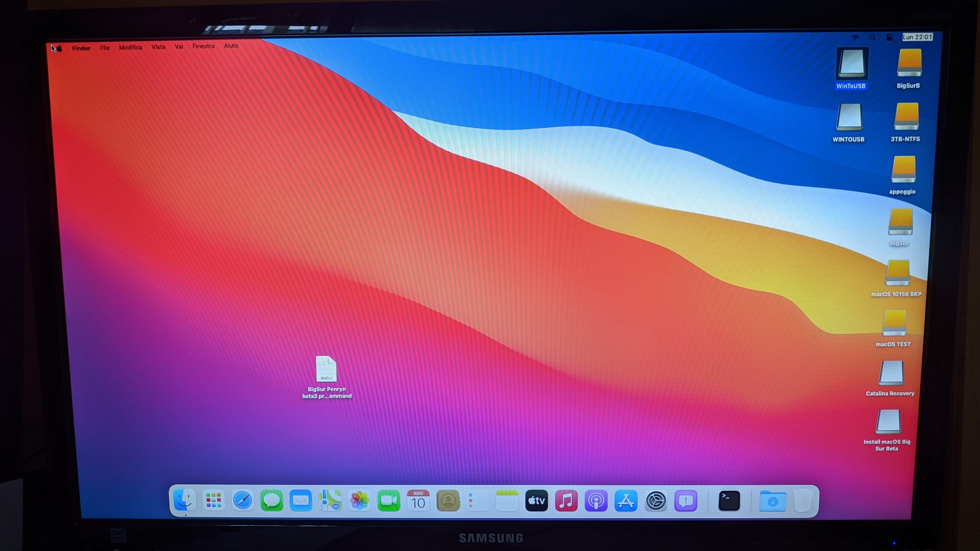Open the App Store icon
Viewport: 980px width, 551px height.
pos(626,501)
